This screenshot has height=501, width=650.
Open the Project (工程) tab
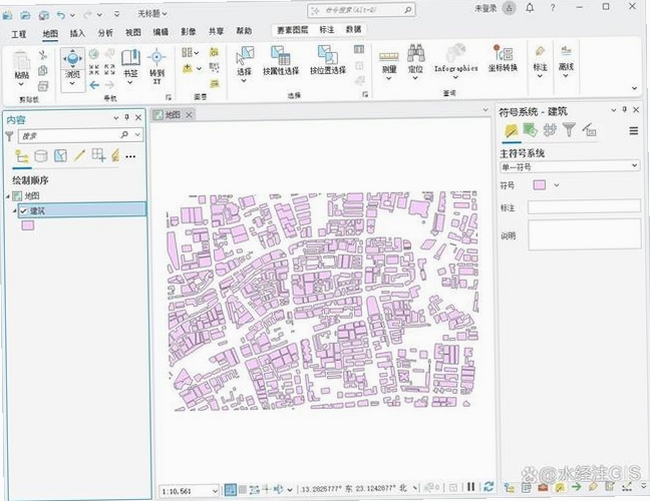[x=19, y=34]
